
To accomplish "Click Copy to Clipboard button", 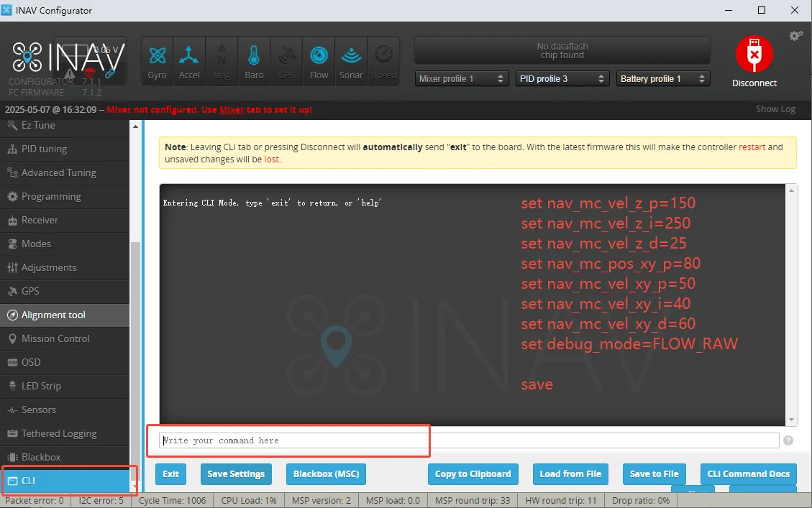I will point(473,474).
